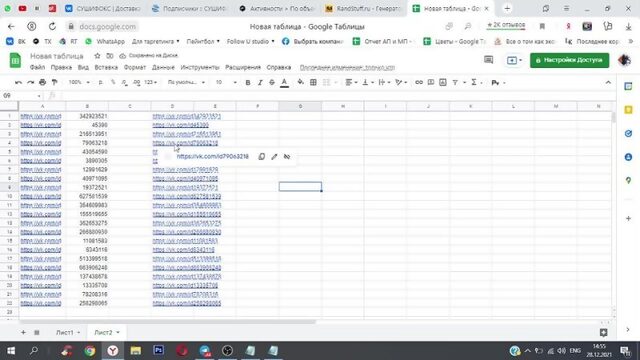Image resolution: width=640 pixels, height=360 pixels.
Task: Toggle strikethrough formatting
Action: click(272, 82)
